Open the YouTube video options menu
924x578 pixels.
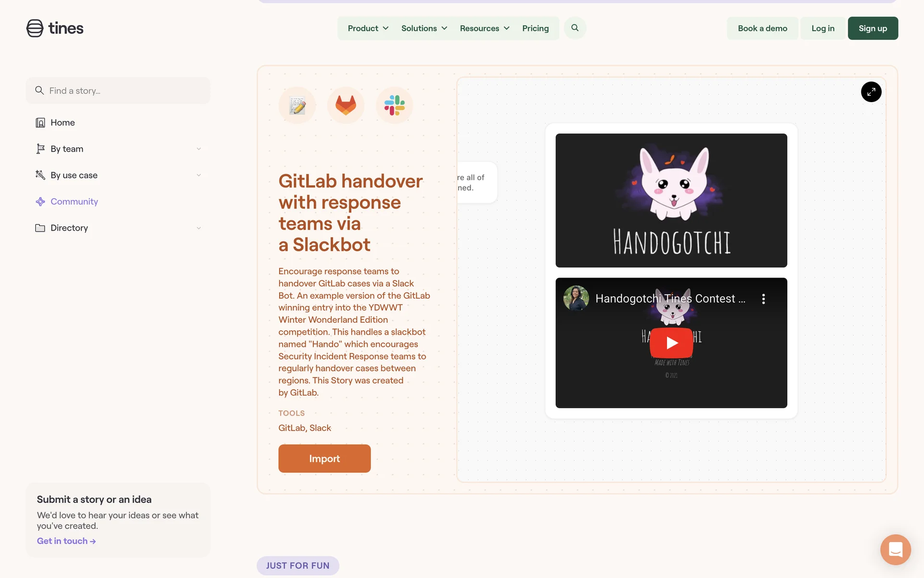pos(763,299)
